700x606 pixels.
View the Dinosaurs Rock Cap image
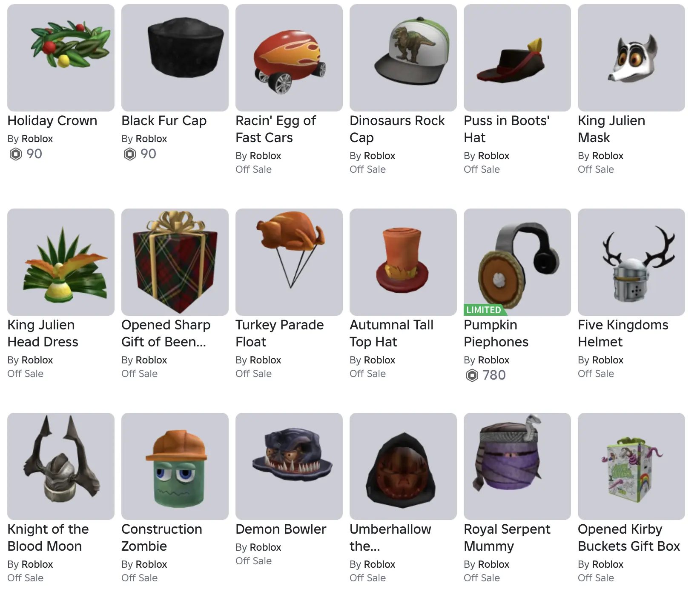pyautogui.click(x=403, y=58)
